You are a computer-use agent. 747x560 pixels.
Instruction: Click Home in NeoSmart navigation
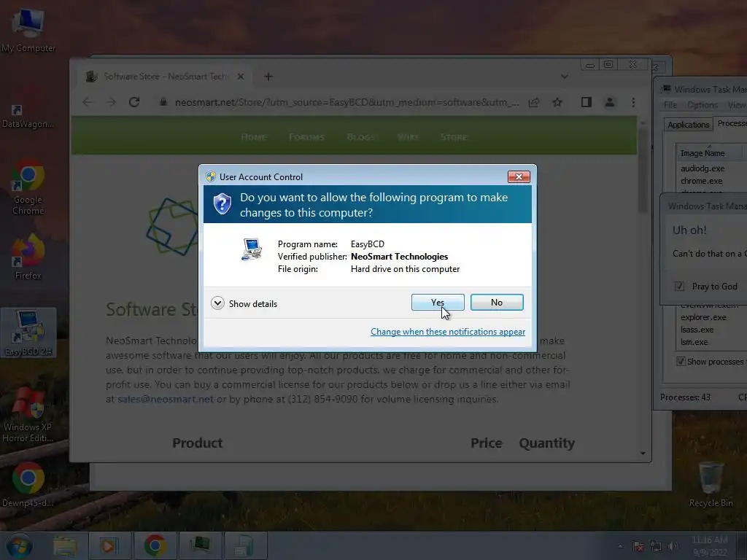tap(253, 137)
